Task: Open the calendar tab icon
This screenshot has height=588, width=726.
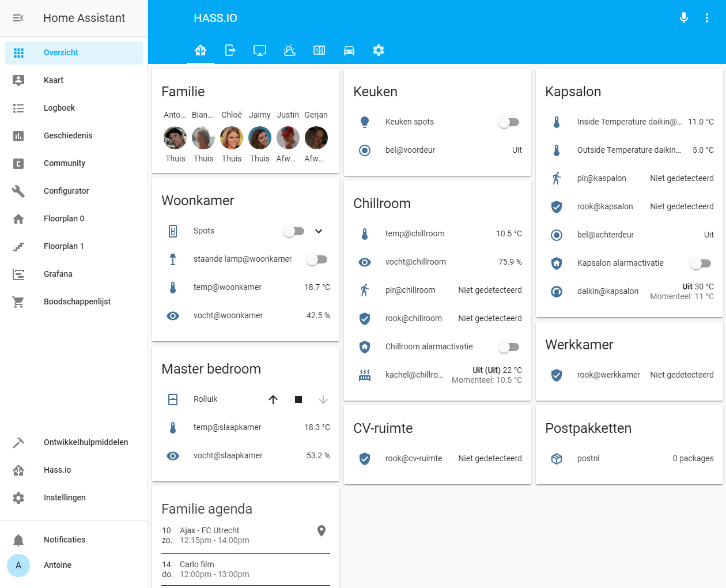Action: (319, 50)
